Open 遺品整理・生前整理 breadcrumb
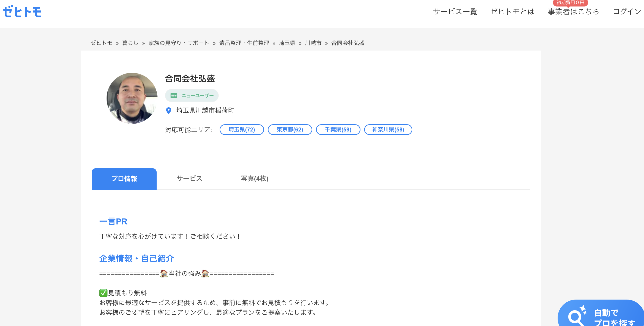644x326 pixels. pyautogui.click(x=244, y=43)
